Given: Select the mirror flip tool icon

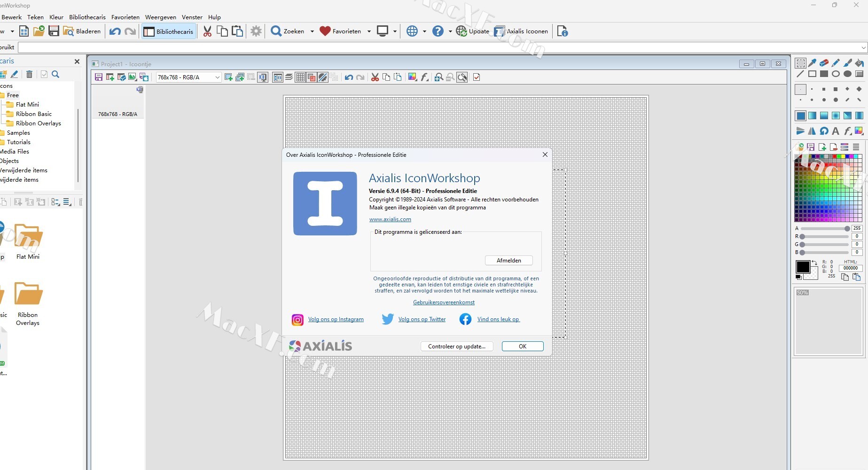Looking at the screenshot, I should [812, 131].
